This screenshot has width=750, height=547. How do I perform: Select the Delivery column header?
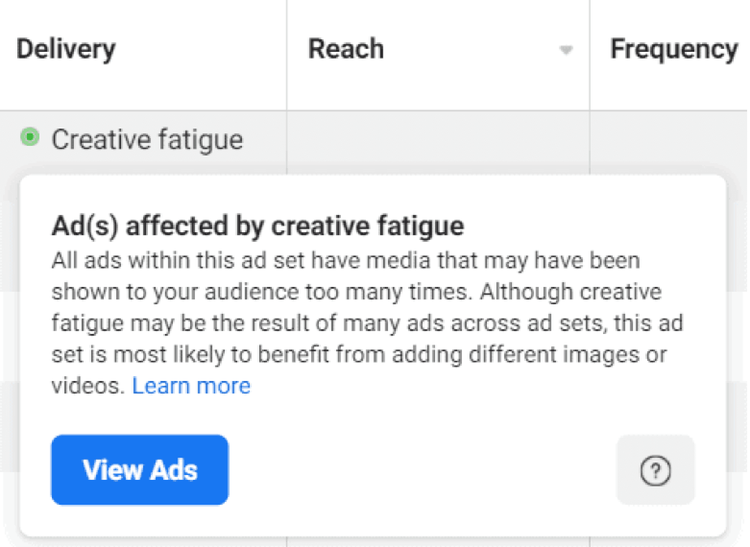[66, 48]
